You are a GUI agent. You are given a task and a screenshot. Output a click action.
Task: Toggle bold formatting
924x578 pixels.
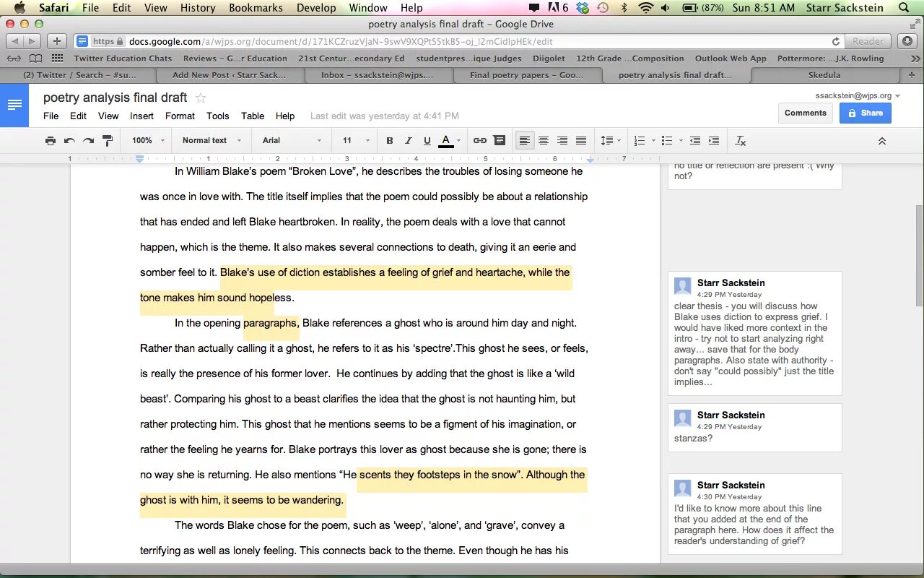point(390,141)
